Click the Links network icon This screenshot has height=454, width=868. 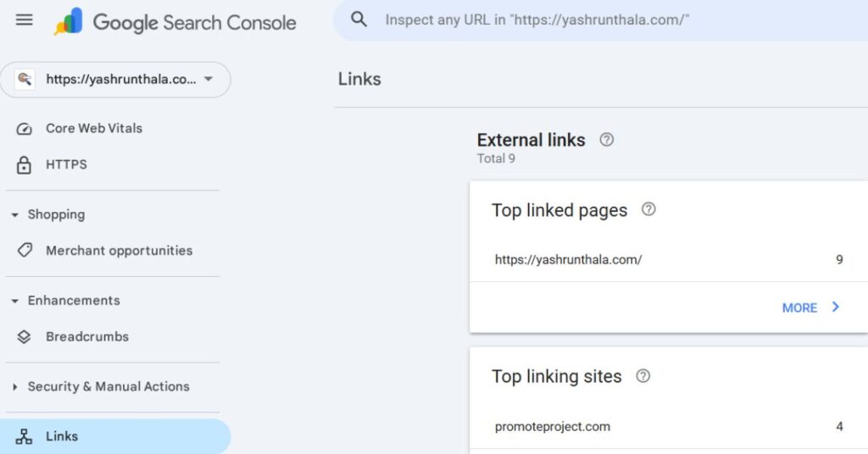pos(25,437)
